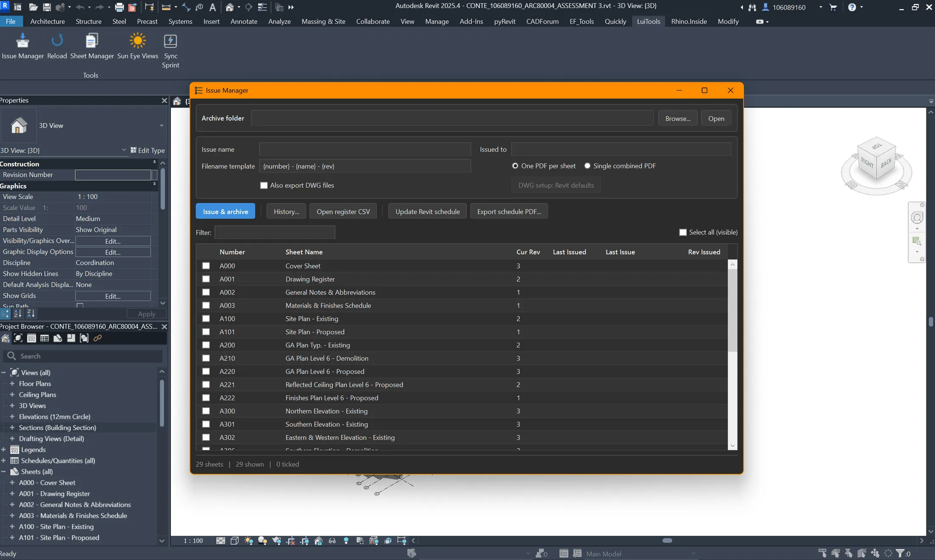Expand Schedules/Quantities (all) node
Viewport: 935px width, 560px height.
(x=3, y=461)
